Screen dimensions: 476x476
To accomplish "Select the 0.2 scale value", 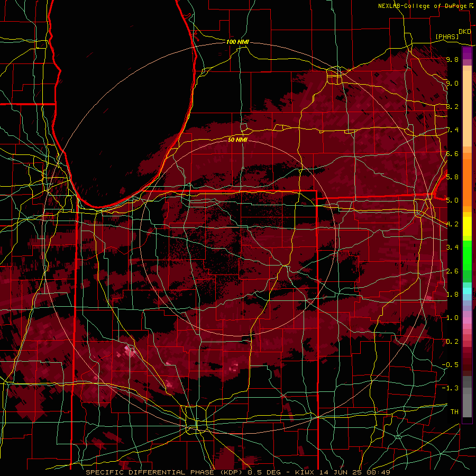I will [452, 342].
